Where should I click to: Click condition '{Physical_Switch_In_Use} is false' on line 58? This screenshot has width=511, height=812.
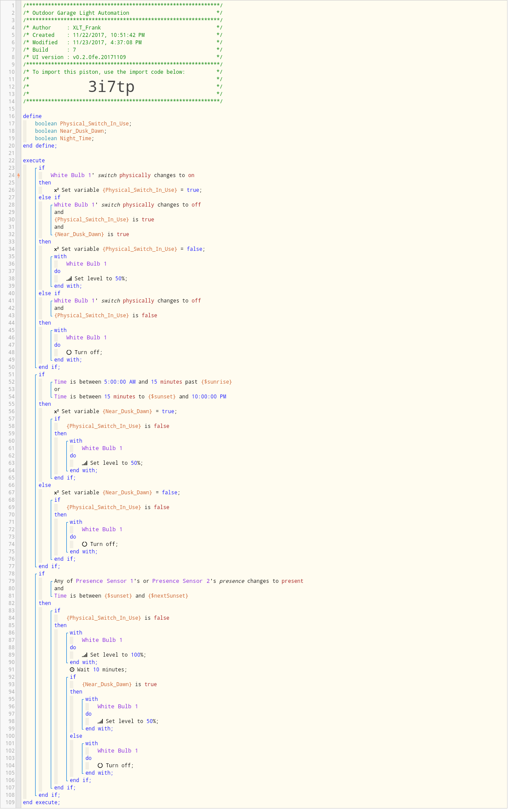coord(118,426)
